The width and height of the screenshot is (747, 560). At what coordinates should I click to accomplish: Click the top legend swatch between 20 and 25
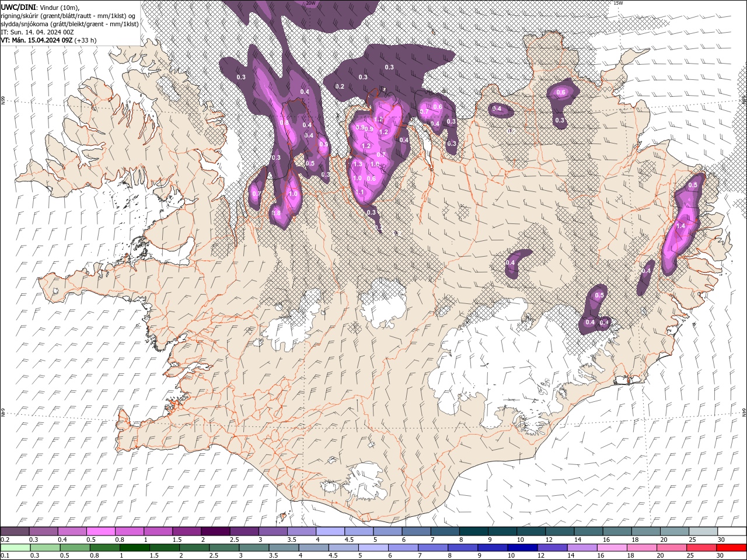(675, 531)
